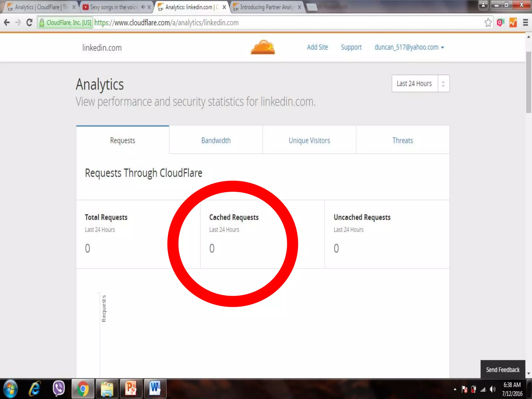
Task: Open the Threats tab
Action: (402, 141)
